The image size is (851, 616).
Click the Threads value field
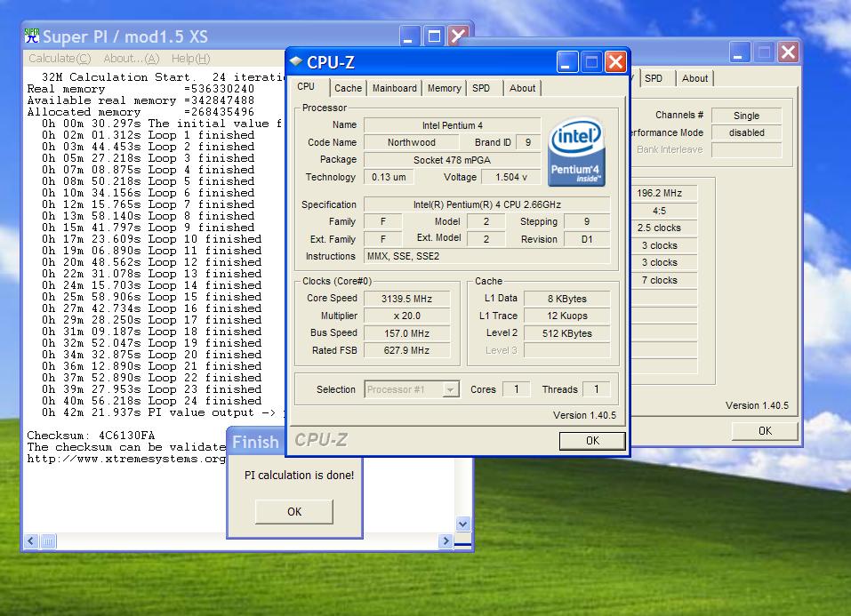[596, 389]
